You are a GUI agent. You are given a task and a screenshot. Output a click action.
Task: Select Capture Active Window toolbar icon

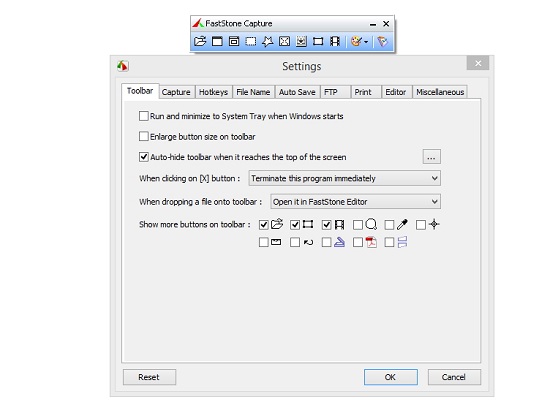[217, 41]
